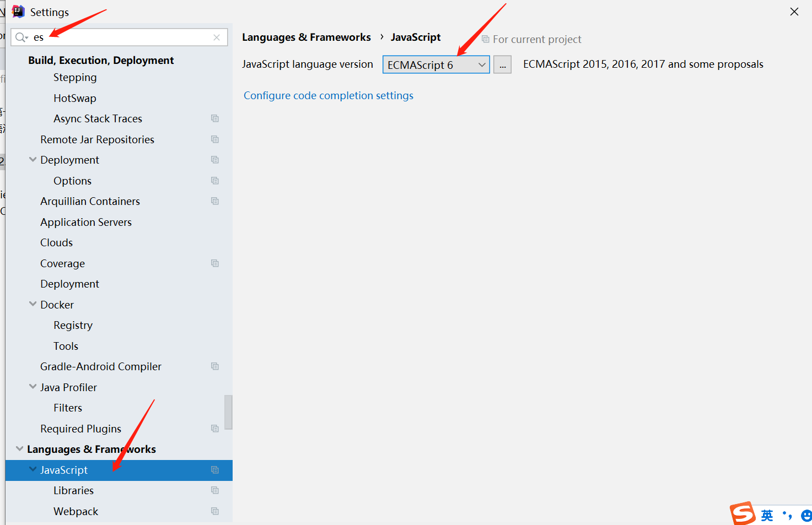Open JavaScript language version dropdown

(x=436, y=64)
